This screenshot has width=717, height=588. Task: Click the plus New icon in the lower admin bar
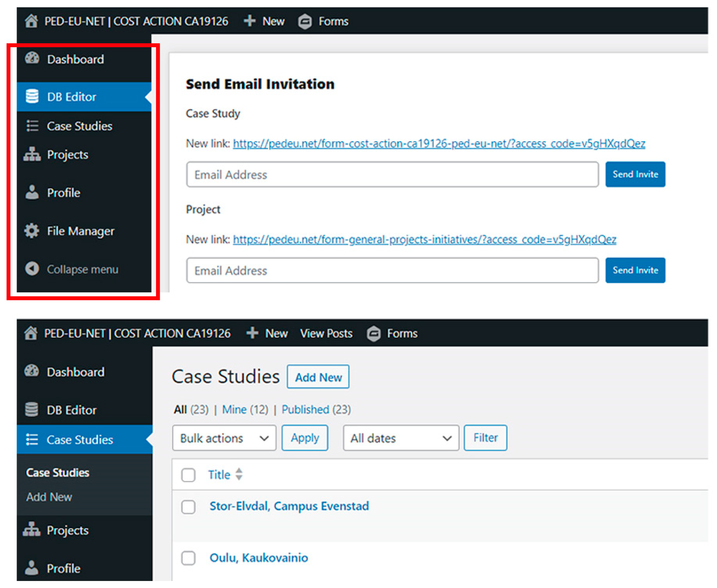coord(252,333)
